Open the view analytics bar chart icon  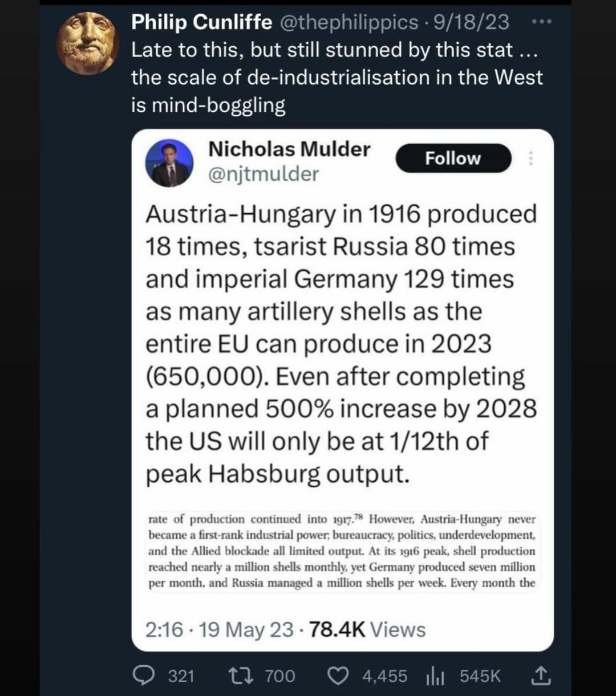point(436,677)
